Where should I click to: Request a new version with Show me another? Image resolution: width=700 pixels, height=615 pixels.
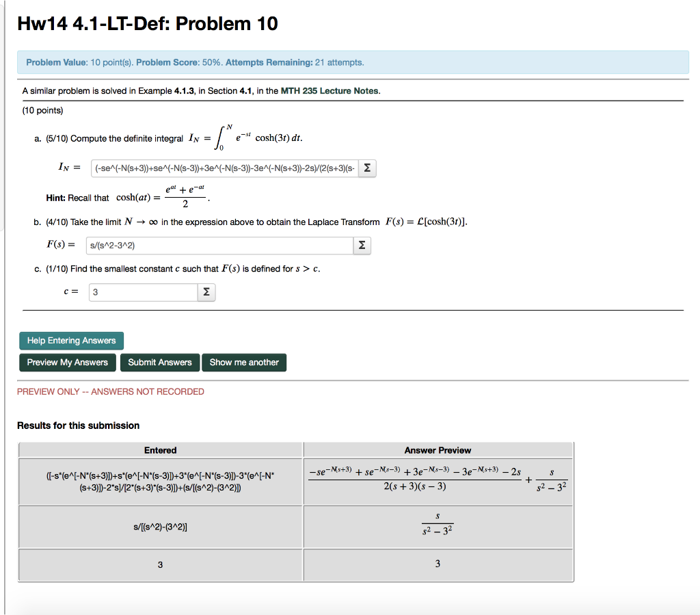pyautogui.click(x=244, y=363)
